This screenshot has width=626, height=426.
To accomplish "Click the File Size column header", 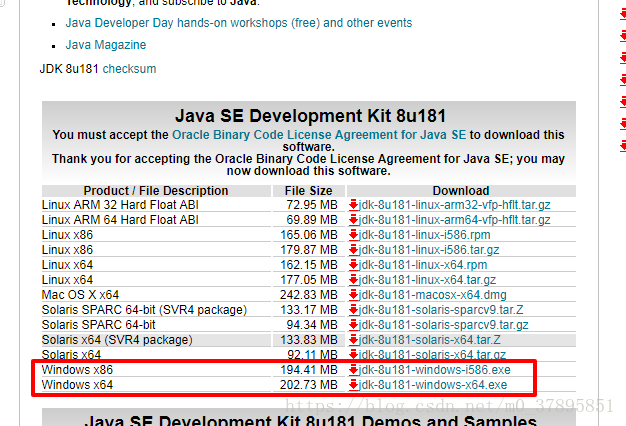I will point(308,191).
